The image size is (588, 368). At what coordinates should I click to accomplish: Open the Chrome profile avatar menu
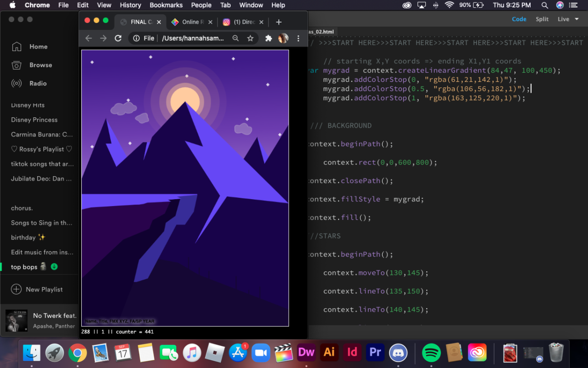pos(283,38)
